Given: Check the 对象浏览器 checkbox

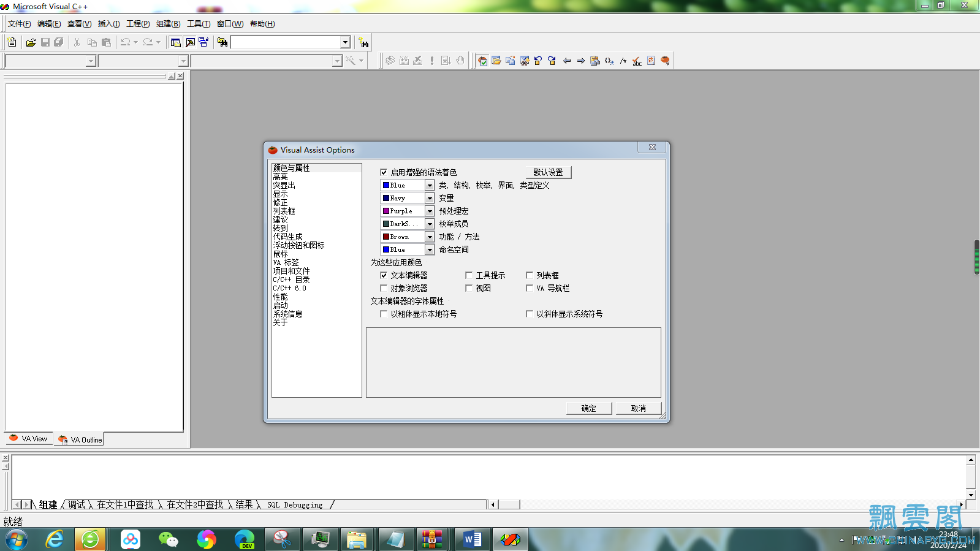Looking at the screenshot, I should (384, 288).
